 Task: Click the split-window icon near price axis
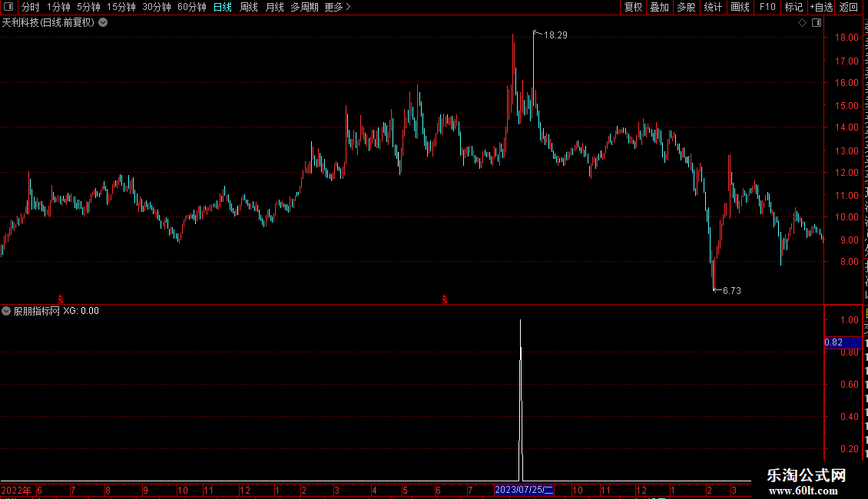pos(817,23)
